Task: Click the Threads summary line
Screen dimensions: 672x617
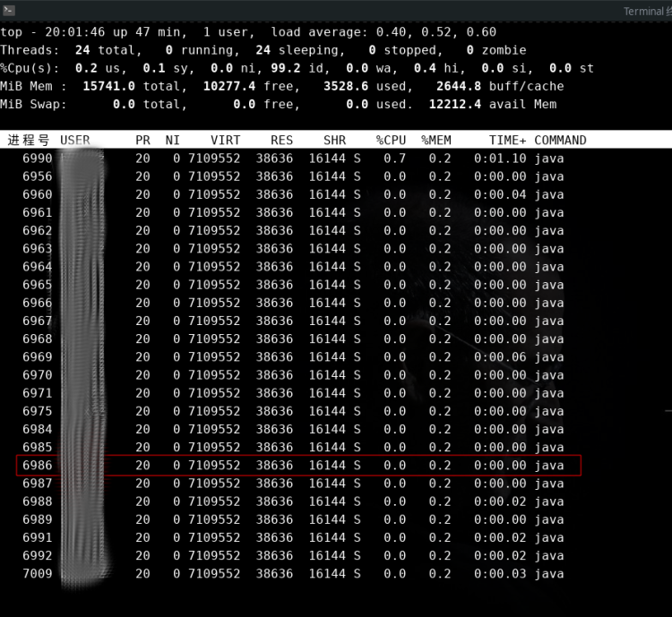Action: coord(263,50)
